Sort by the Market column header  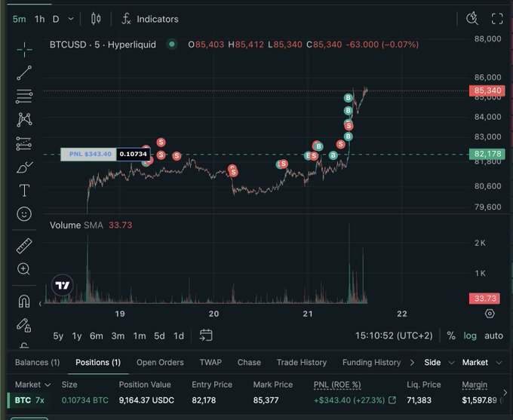32,385
